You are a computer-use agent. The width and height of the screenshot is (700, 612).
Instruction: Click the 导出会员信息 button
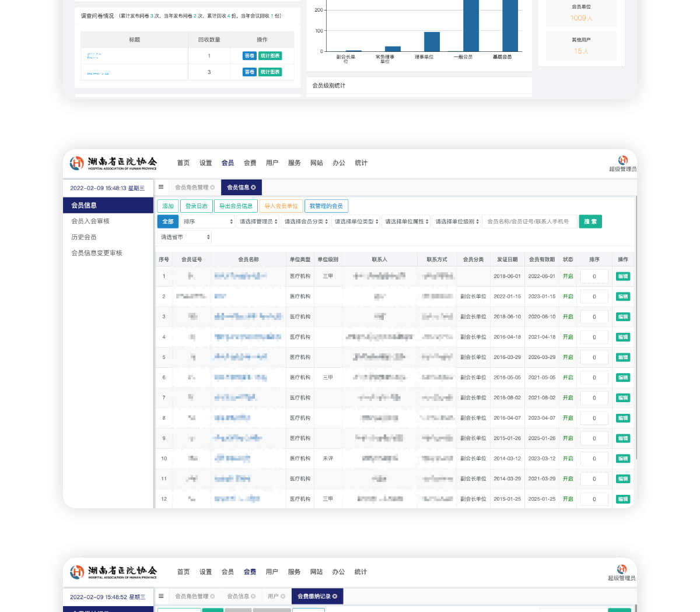coord(236,206)
